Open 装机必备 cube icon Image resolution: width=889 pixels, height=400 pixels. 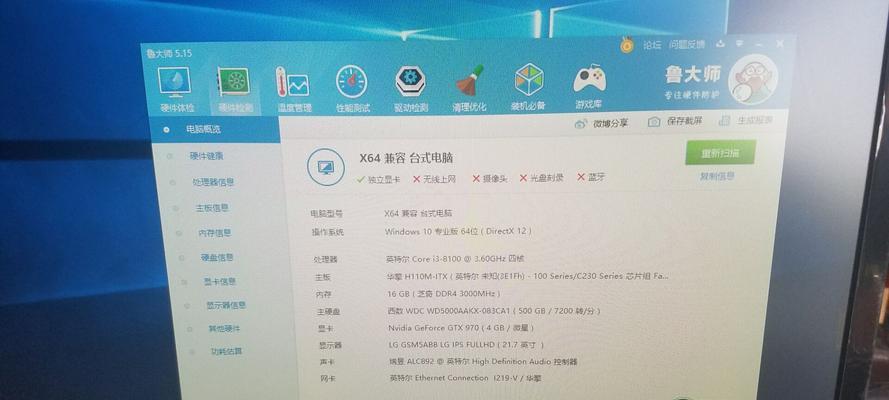[x=529, y=79]
